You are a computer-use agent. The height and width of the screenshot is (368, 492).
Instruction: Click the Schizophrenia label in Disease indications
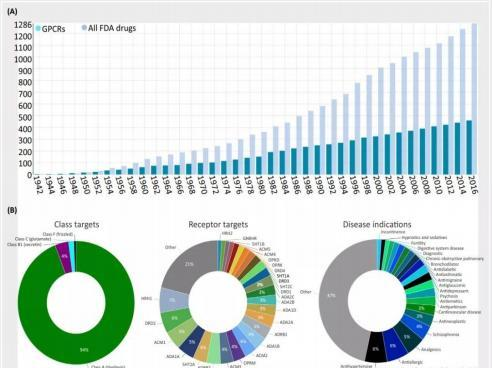[446, 334]
